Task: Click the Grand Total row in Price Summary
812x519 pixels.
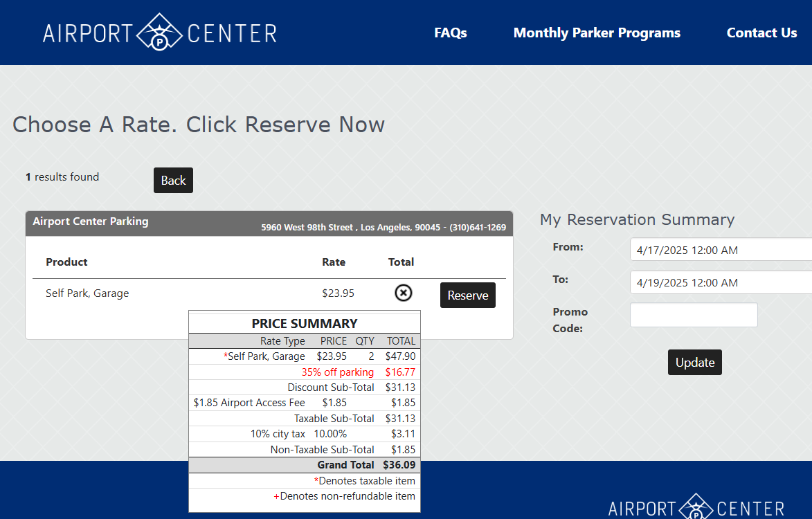Action: (x=305, y=465)
